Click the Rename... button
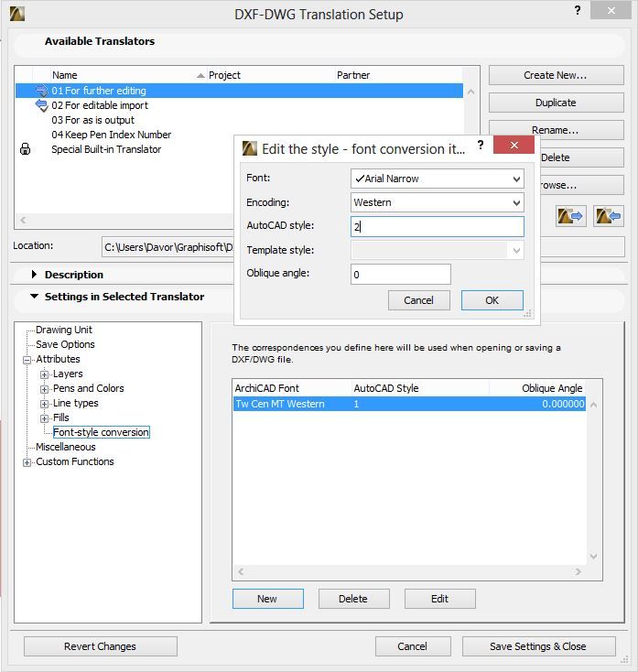This screenshot has width=638, height=672. 556,129
